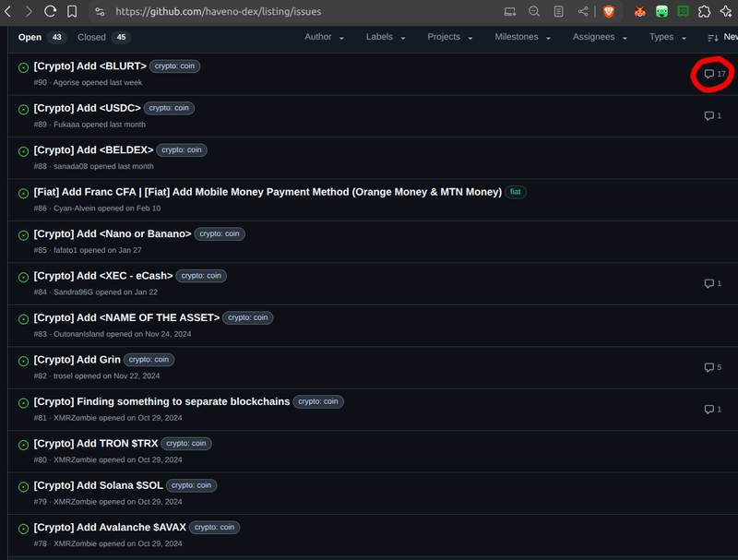Expand the Author filter dropdown
Image resolution: width=738 pixels, height=560 pixels.
tap(324, 37)
